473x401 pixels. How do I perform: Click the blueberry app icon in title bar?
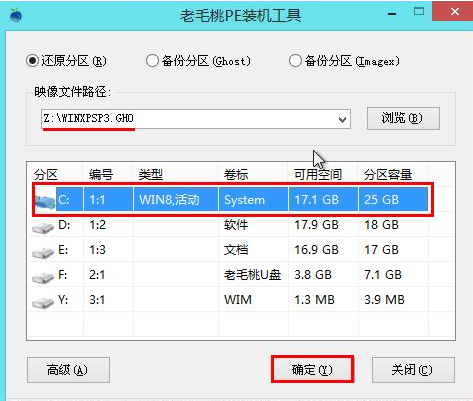(x=16, y=15)
